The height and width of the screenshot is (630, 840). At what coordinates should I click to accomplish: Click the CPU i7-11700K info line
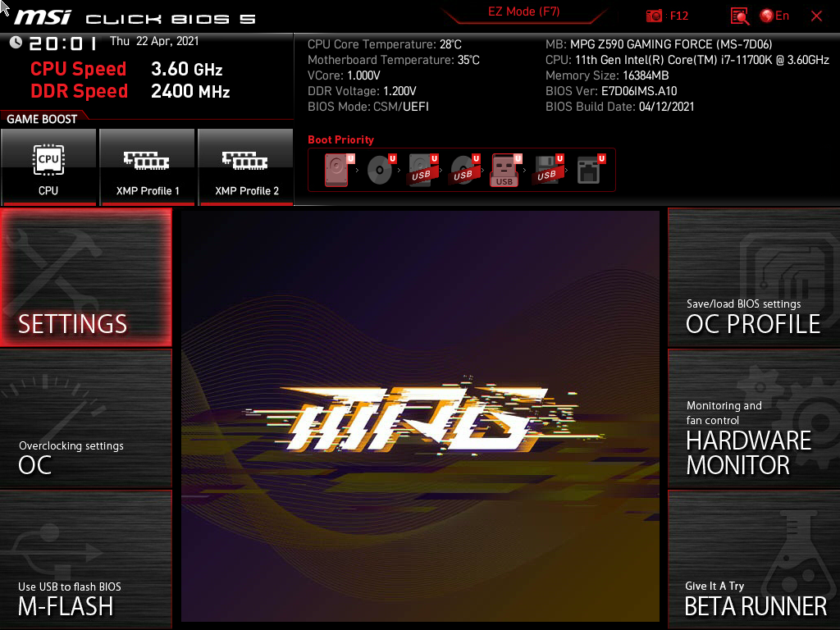tap(687, 60)
